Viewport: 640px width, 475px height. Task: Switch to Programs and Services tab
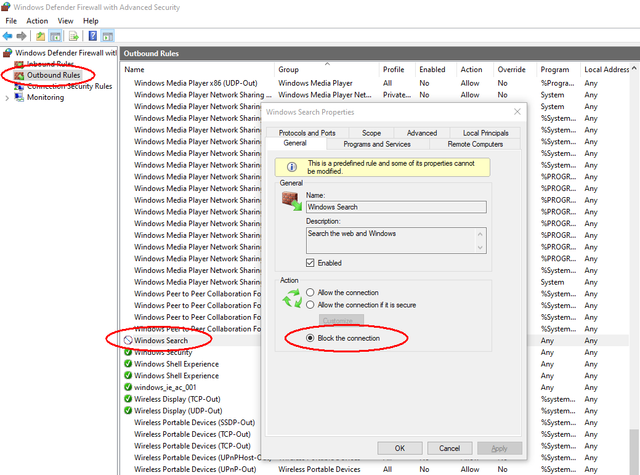377,144
